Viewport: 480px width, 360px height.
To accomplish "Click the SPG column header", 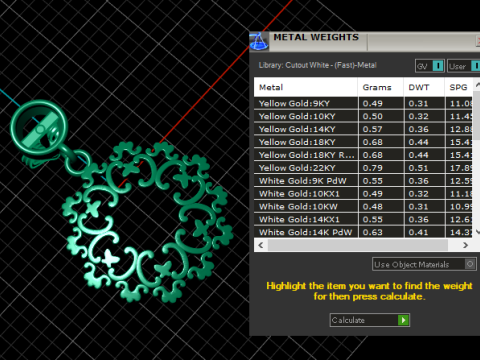I will tap(459, 87).
